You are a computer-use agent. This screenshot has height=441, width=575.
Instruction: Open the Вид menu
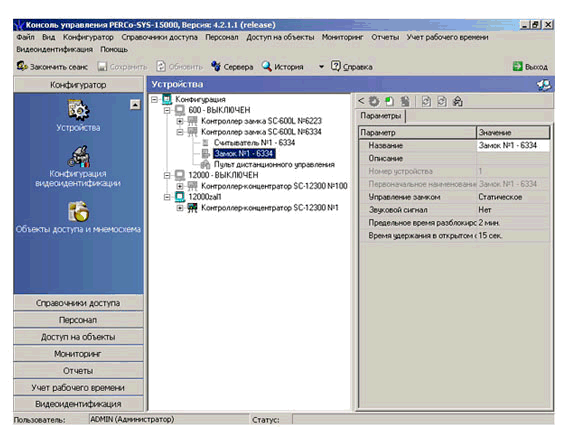coord(48,37)
